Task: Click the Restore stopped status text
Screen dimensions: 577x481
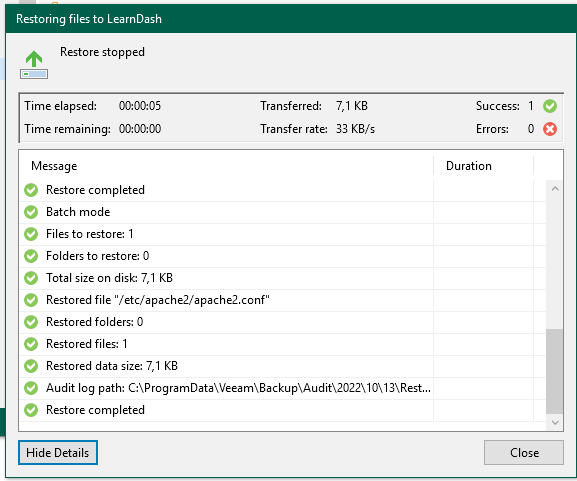Action: 102,52
